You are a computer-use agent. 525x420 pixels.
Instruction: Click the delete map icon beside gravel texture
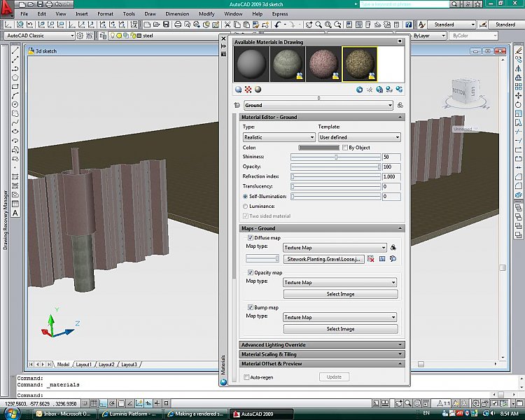point(371,259)
